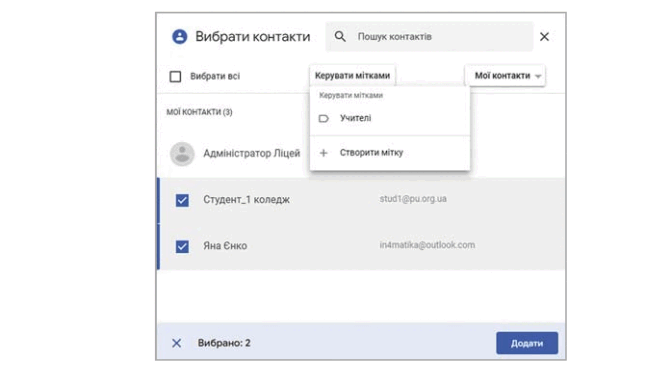This screenshot has width=665, height=373.
Task: Focus the Пошук контактів search field
Action: coord(429,36)
